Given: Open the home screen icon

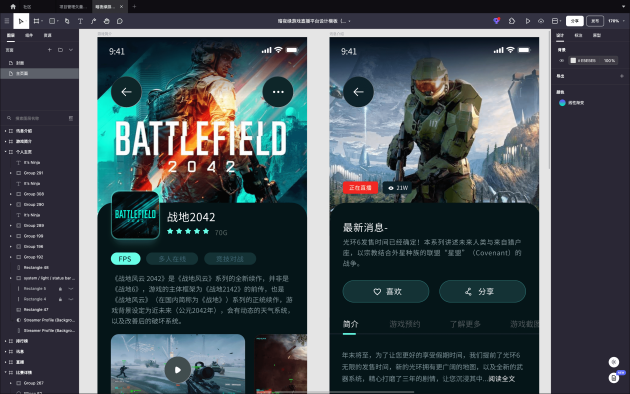Looking at the screenshot, I should [x=13, y=6].
